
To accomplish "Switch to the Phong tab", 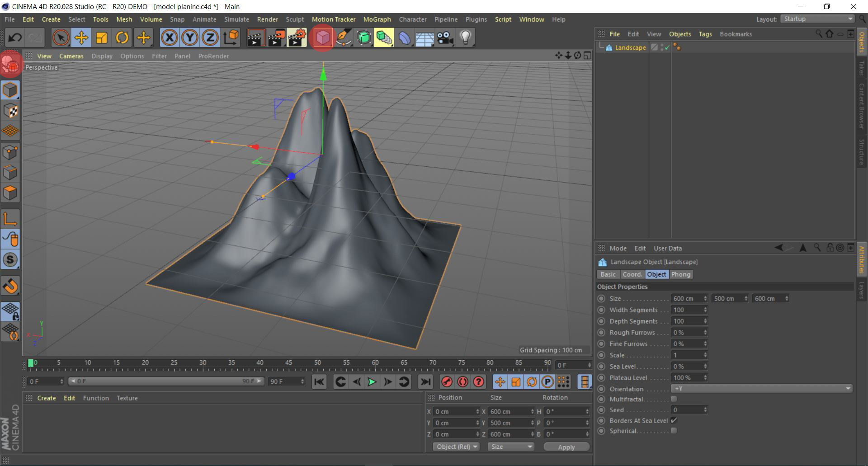I will coord(680,274).
